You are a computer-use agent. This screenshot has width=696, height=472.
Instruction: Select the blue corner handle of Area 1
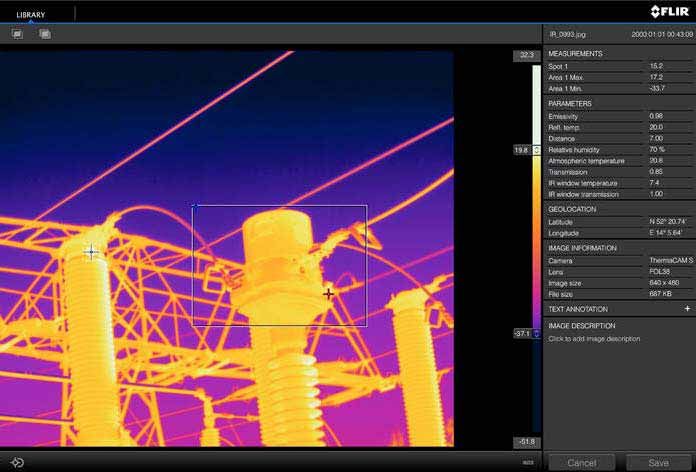coord(193,206)
